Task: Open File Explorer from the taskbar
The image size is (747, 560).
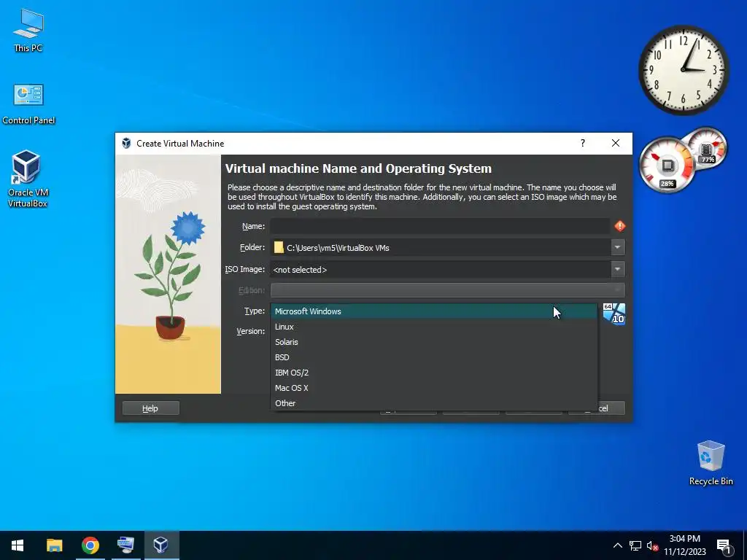Action: [x=54, y=545]
